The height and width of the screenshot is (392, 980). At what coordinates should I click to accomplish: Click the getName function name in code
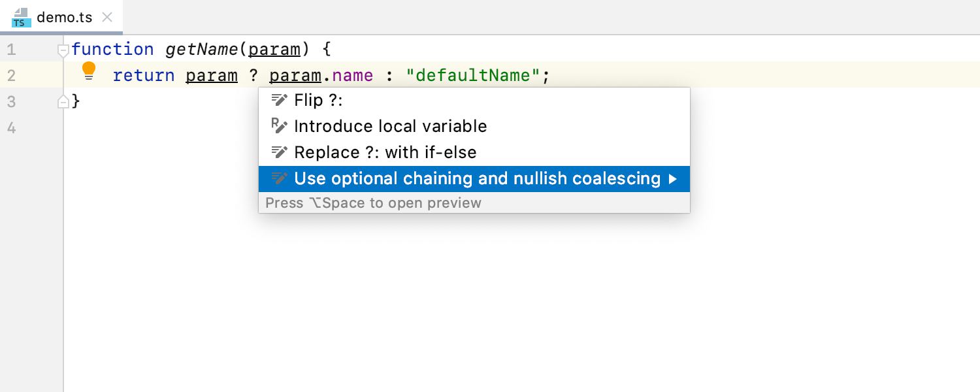point(202,50)
